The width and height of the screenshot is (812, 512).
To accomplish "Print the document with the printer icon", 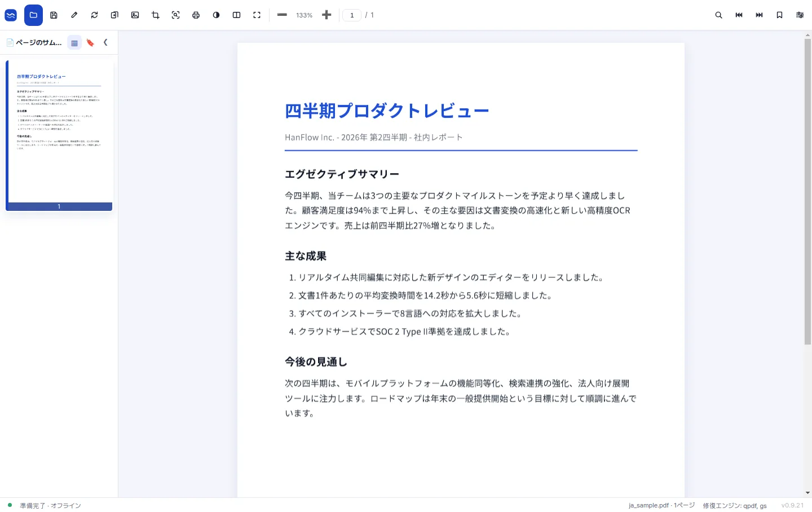I will point(196,15).
